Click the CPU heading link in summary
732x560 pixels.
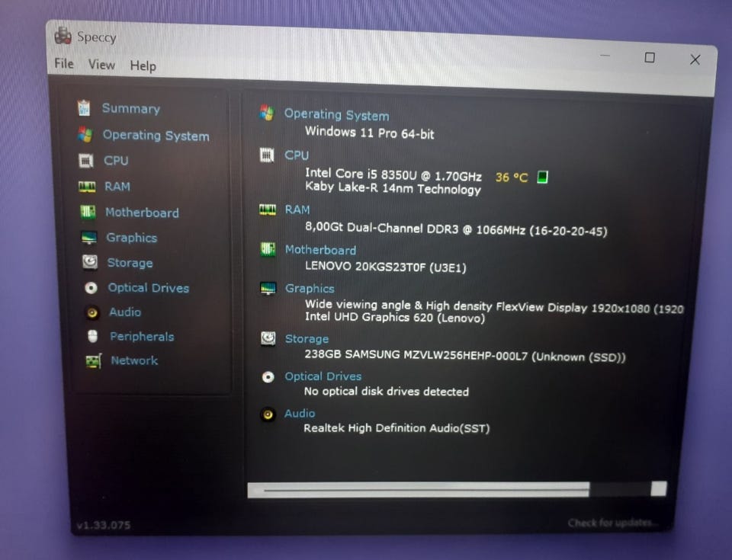pos(297,155)
